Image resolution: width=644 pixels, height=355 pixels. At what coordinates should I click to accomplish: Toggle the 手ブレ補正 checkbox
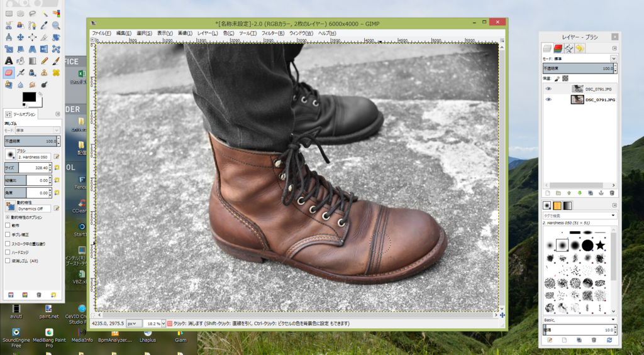click(x=8, y=234)
